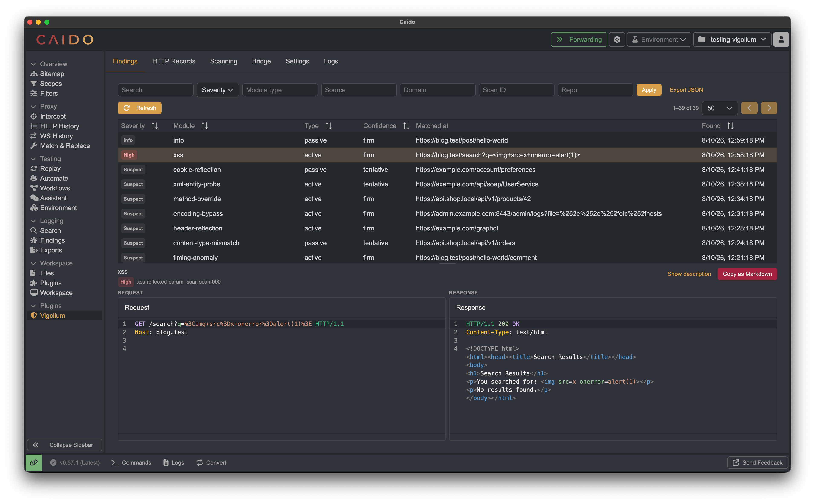815x504 pixels.
Task: Focus the Scan ID filter field
Action: [x=516, y=90]
